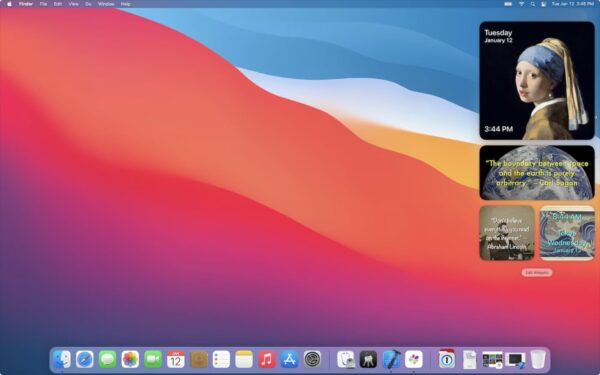
Task: Open the Notes app in Dock
Action: pos(244,360)
